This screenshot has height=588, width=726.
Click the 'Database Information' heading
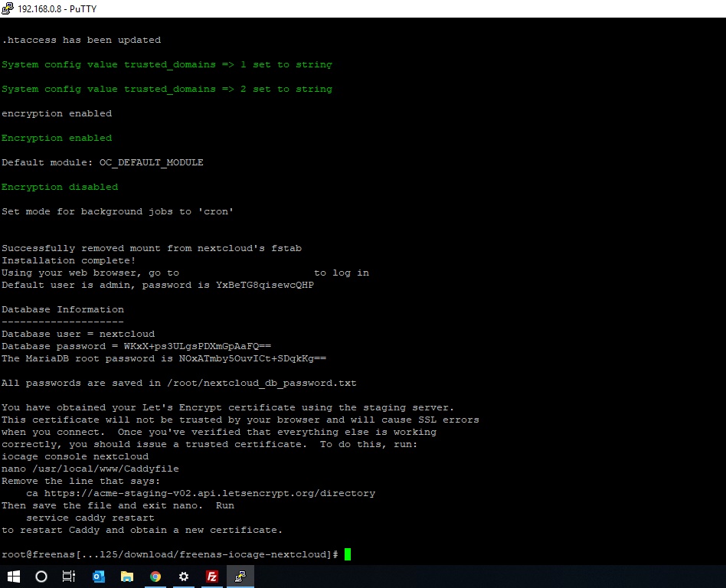63,309
